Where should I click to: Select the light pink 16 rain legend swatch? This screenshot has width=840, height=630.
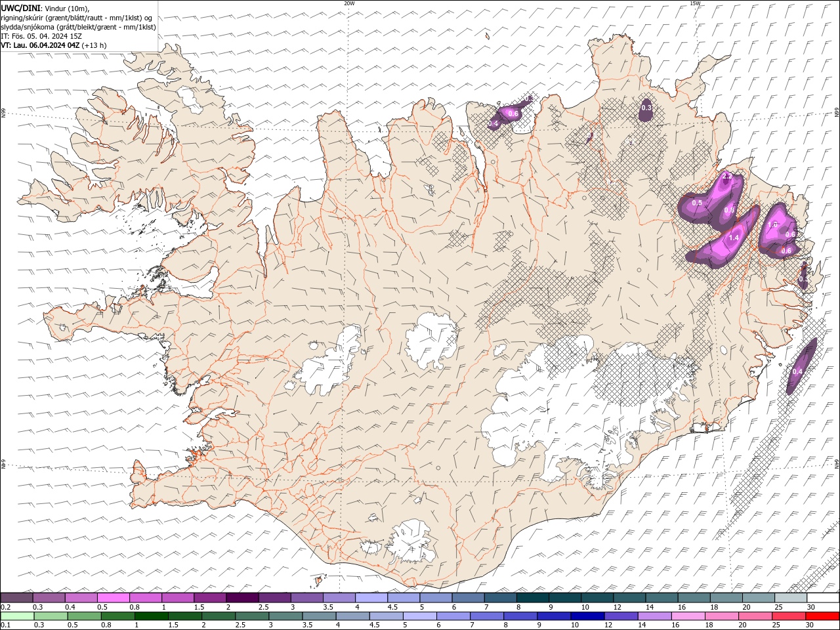[687, 616]
